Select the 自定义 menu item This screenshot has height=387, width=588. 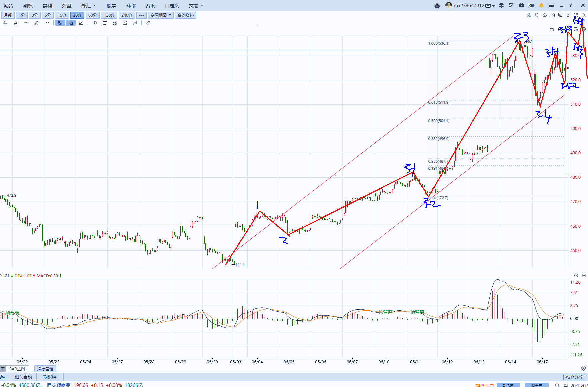coord(172,6)
